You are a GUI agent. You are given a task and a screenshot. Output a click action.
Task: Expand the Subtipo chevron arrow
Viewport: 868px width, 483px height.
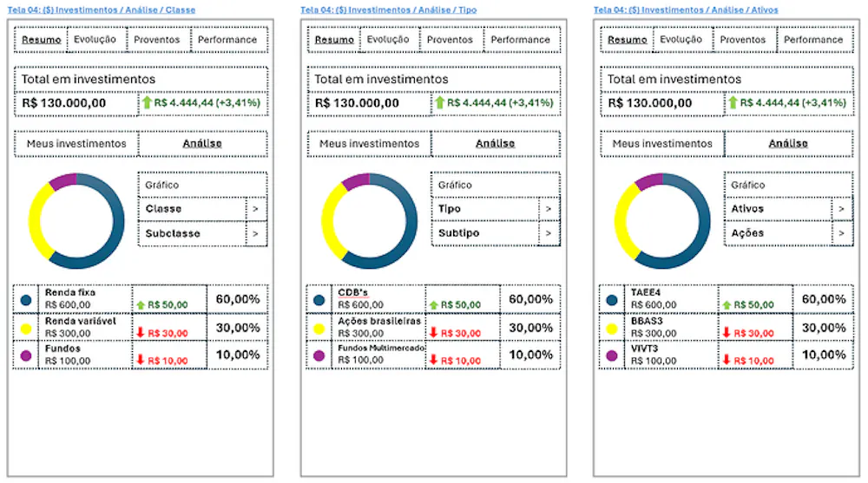[x=548, y=233]
